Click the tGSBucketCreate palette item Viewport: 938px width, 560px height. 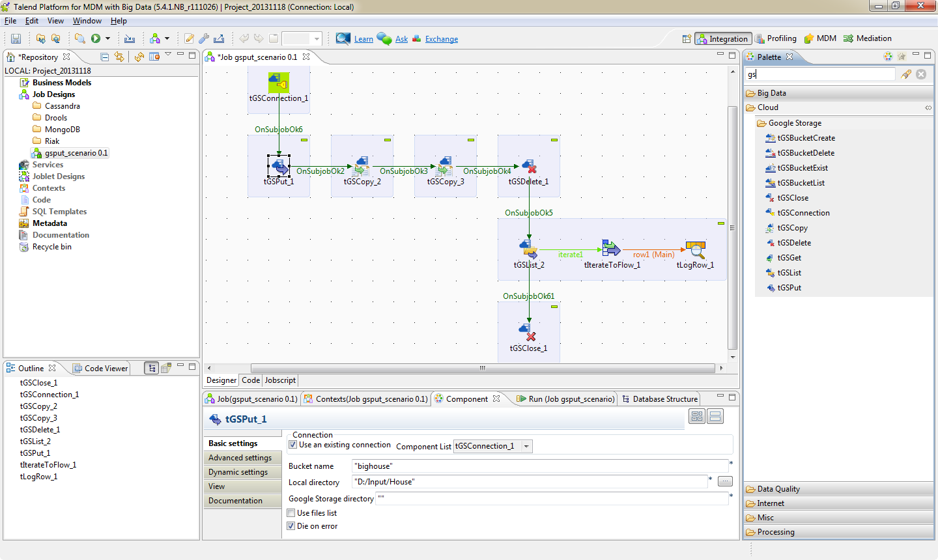(806, 138)
